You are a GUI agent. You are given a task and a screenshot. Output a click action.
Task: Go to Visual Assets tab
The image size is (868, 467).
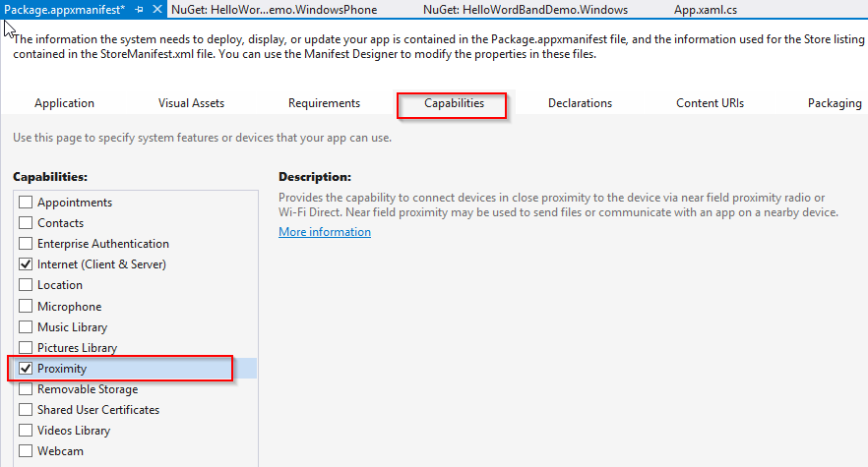pyautogui.click(x=191, y=103)
